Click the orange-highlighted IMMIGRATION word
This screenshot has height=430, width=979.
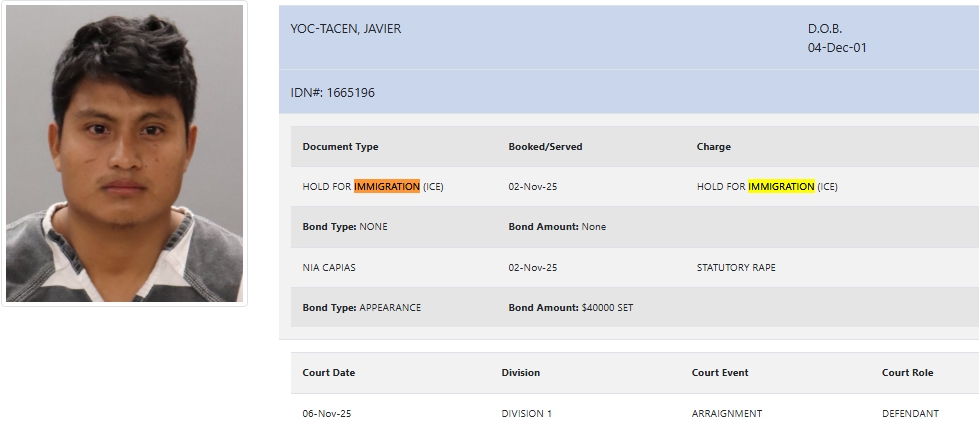click(x=386, y=187)
